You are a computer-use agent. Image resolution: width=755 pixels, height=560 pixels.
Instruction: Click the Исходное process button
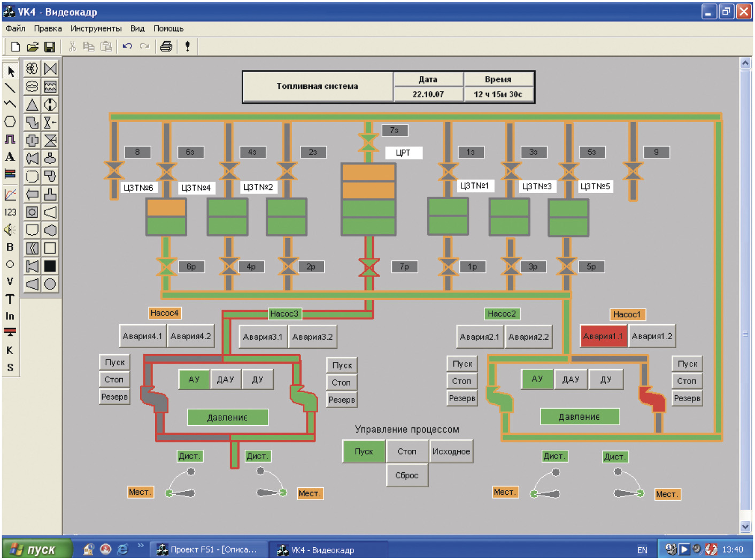coord(451,451)
